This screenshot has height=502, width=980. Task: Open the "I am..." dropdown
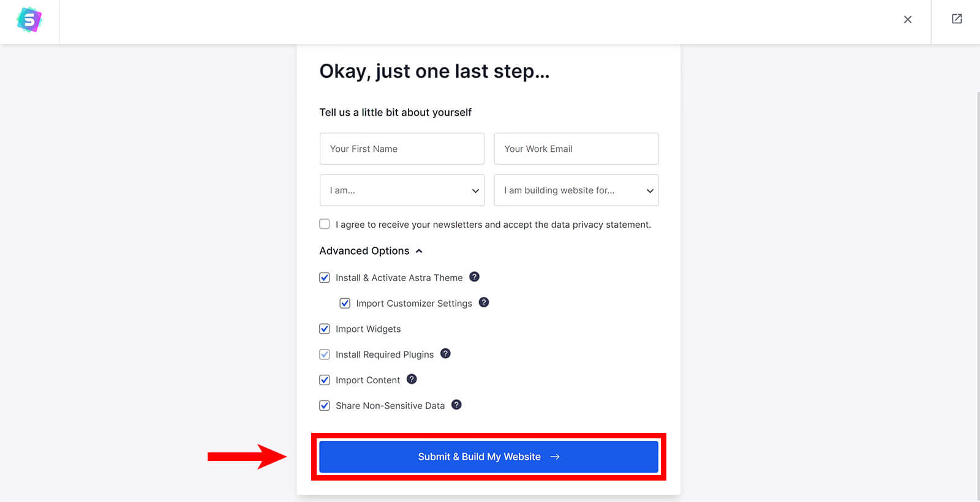(402, 190)
